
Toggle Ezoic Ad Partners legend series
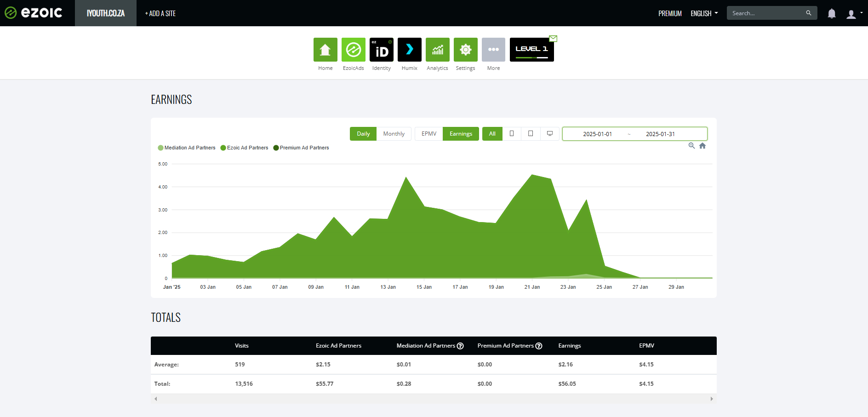tap(244, 148)
